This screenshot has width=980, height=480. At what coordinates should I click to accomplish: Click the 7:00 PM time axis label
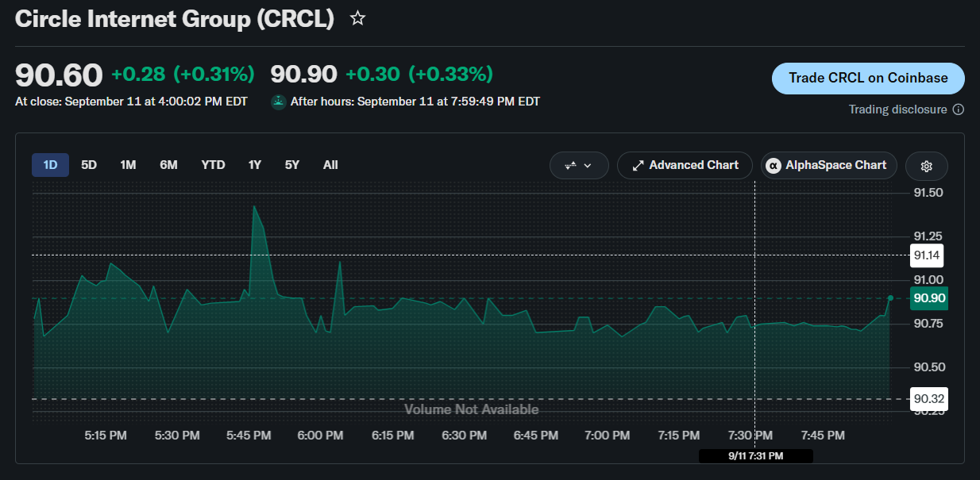[608, 436]
